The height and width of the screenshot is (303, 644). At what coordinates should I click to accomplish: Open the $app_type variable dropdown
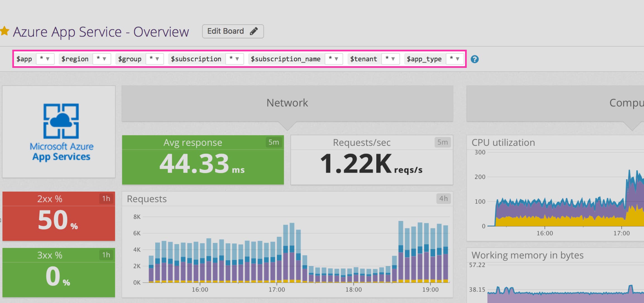pos(454,59)
